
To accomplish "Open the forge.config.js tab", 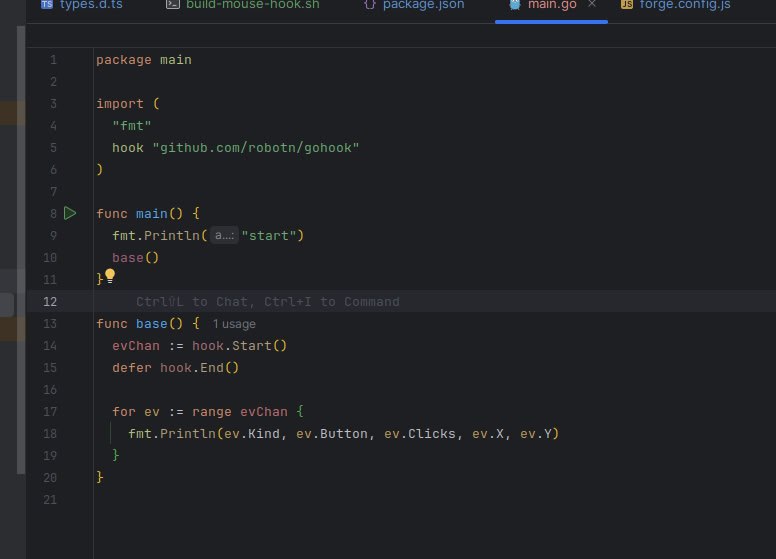I will [684, 5].
